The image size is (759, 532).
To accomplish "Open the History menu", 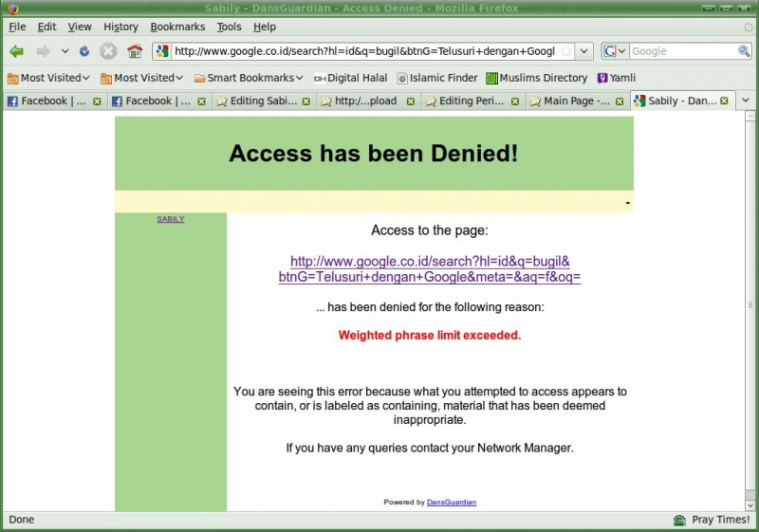I will coord(121,27).
